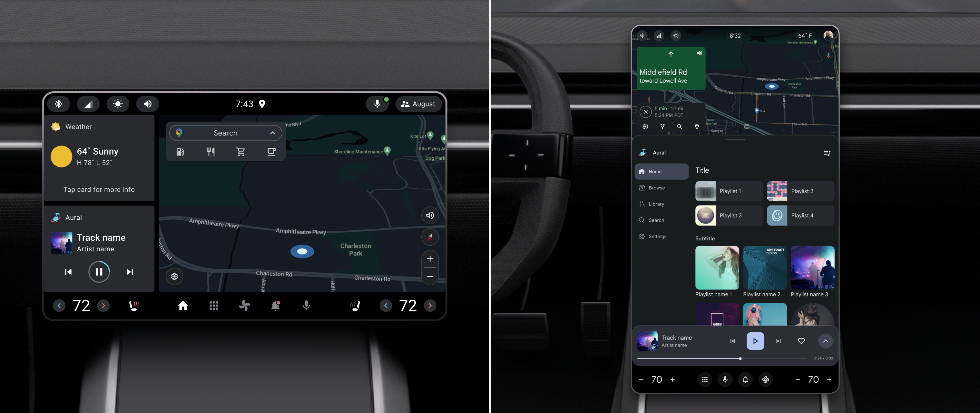Click the skip forward button in Aural

(x=130, y=271)
